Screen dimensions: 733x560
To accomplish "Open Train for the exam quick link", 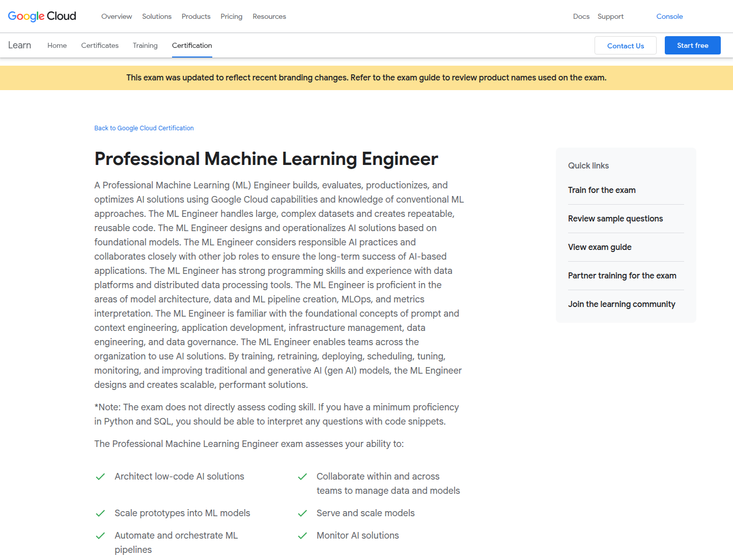I will [602, 190].
